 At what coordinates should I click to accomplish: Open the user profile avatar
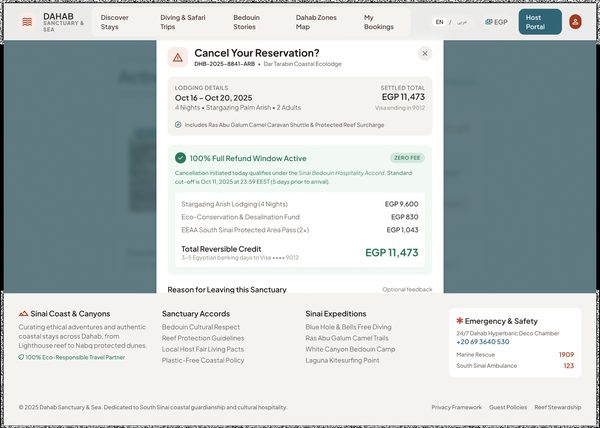click(575, 22)
